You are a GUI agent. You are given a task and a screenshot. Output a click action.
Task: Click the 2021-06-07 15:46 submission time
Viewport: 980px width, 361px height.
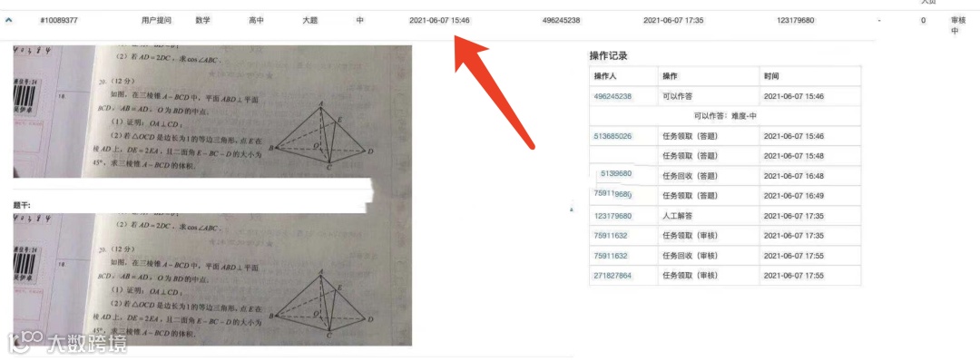coord(439,21)
